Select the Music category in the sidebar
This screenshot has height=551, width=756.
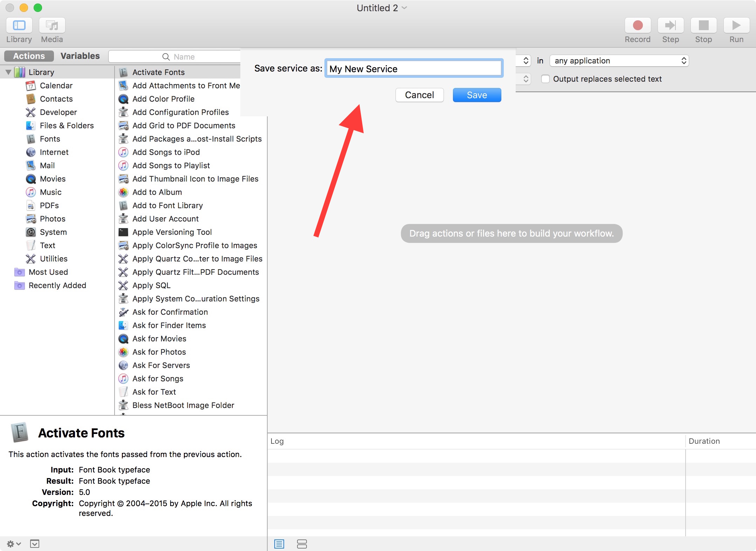coord(50,192)
